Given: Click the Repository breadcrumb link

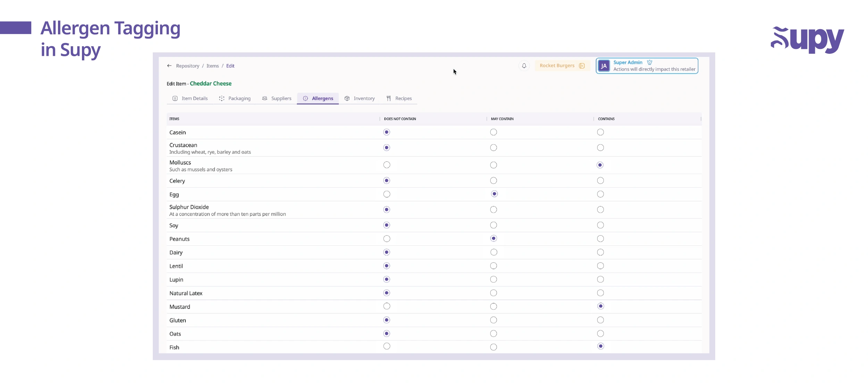Looking at the screenshot, I should [x=187, y=66].
